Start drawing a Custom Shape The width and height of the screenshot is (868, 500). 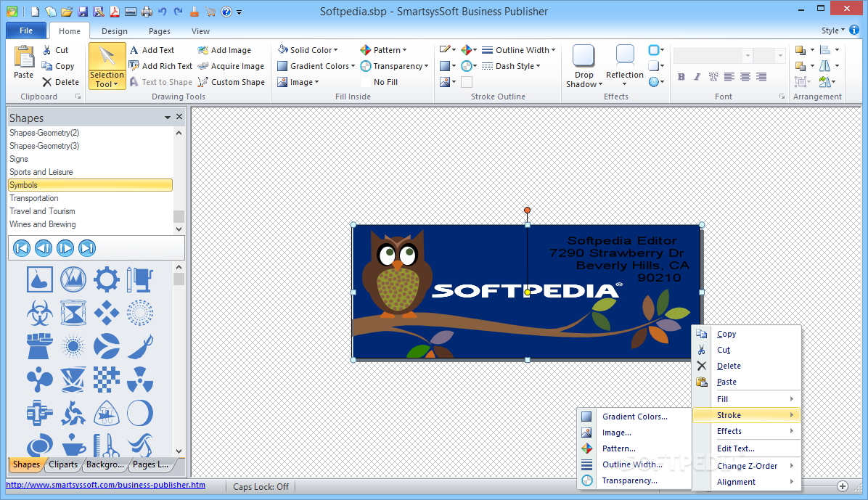232,82
